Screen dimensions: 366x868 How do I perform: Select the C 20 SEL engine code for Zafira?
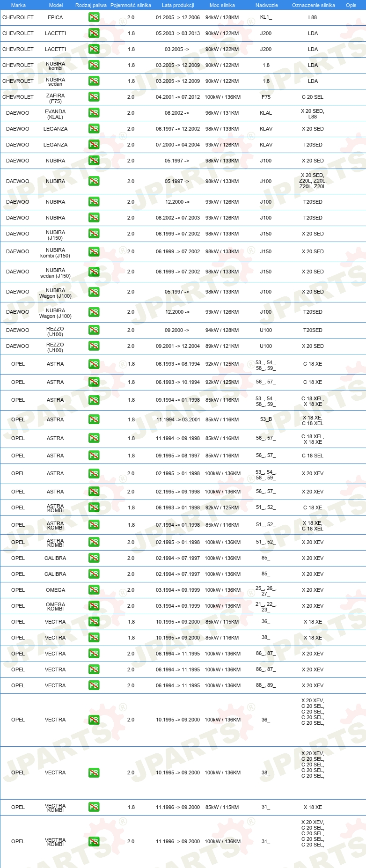pos(313,97)
